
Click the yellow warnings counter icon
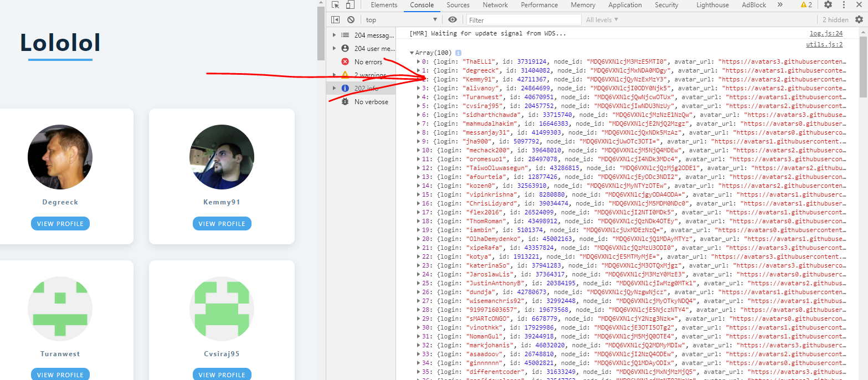coord(806,5)
